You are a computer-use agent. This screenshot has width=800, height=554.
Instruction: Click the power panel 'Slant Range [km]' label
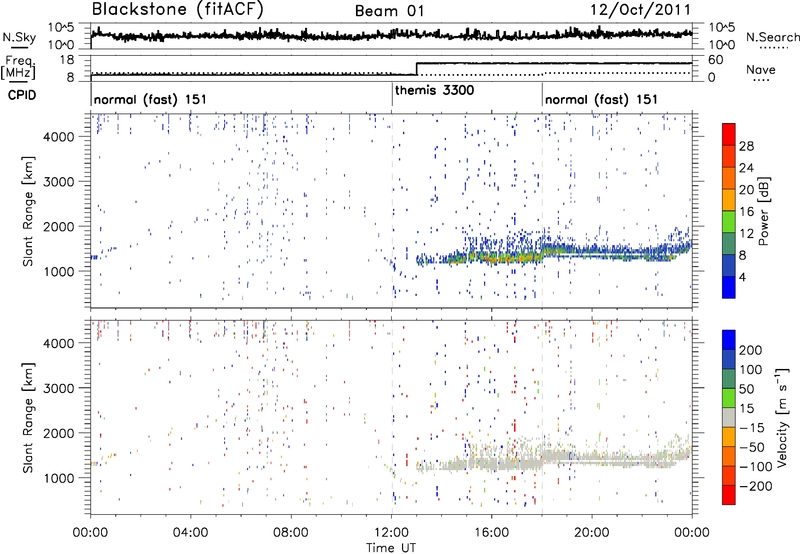coord(29,211)
